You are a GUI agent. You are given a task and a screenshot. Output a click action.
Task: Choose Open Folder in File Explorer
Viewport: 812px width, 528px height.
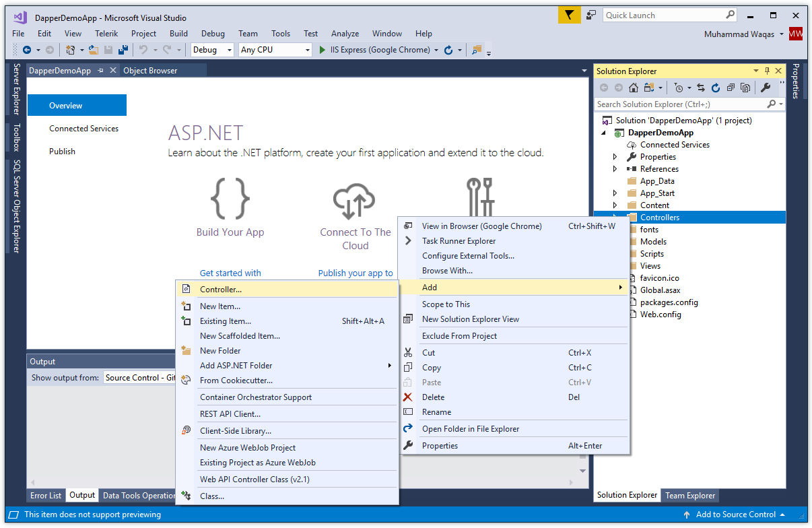point(514,429)
